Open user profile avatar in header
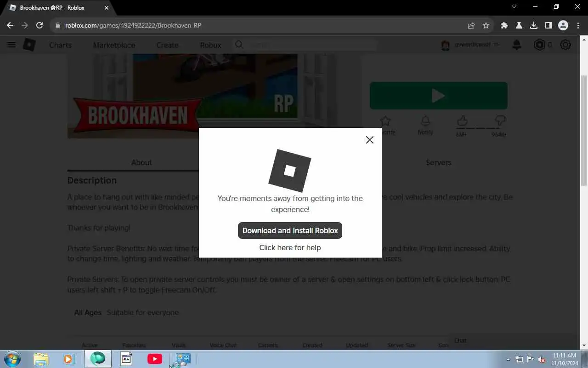The image size is (588, 368). pos(445,45)
